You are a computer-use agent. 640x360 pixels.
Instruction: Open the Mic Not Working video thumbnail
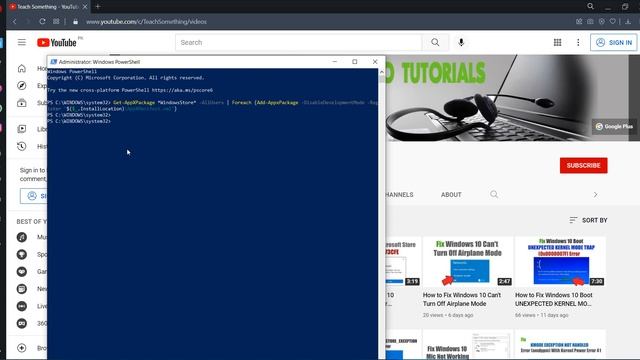[467, 345]
